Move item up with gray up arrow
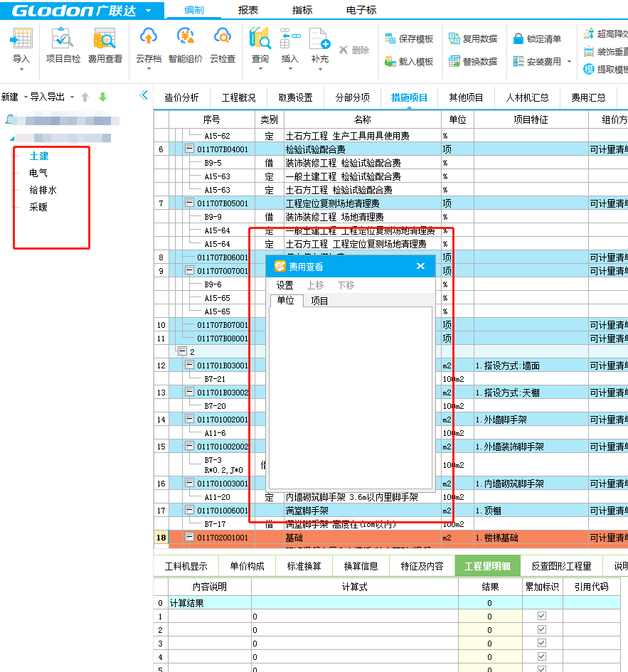 pos(85,97)
